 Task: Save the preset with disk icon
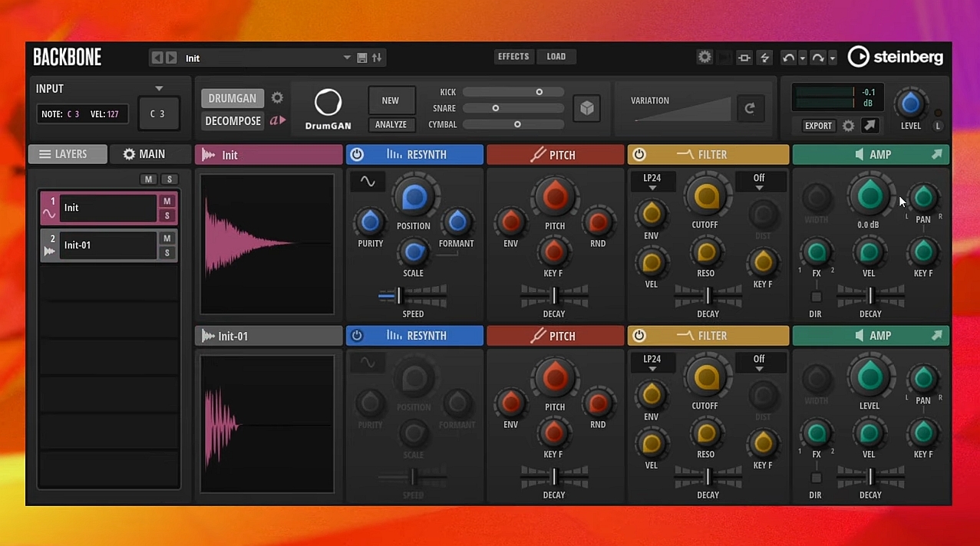(x=362, y=58)
